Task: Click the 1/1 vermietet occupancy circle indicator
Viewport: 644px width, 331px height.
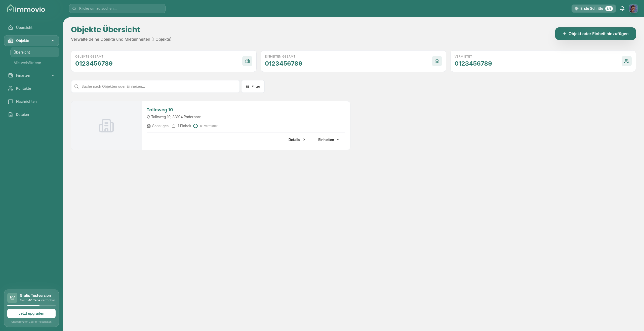Action: coord(195,126)
